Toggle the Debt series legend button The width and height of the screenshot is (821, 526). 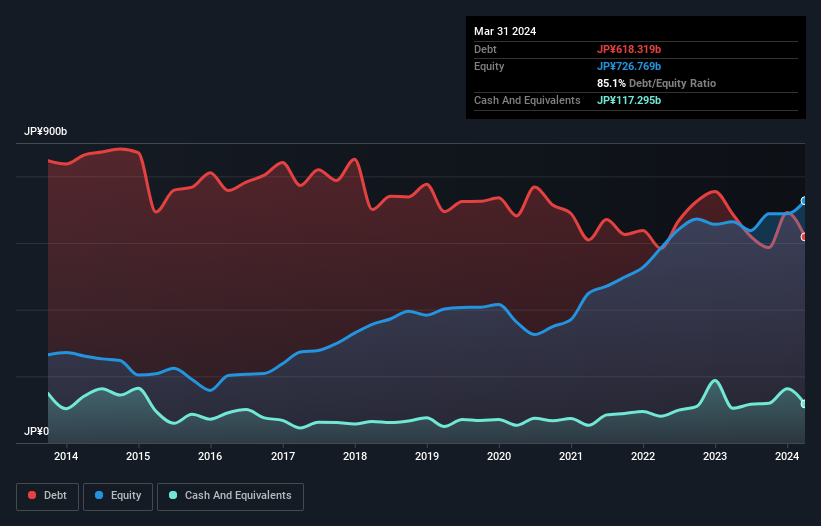click(x=48, y=496)
